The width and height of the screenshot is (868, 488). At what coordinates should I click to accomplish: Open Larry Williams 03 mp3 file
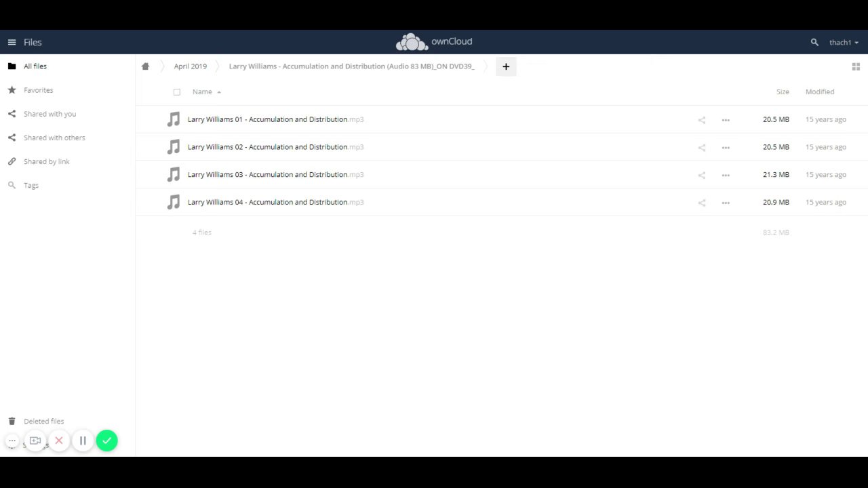pos(275,175)
